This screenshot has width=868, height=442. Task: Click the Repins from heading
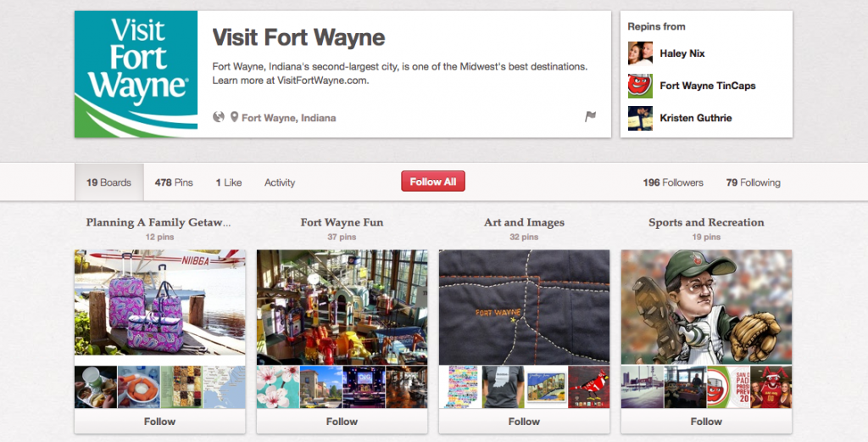[x=656, y=26]
